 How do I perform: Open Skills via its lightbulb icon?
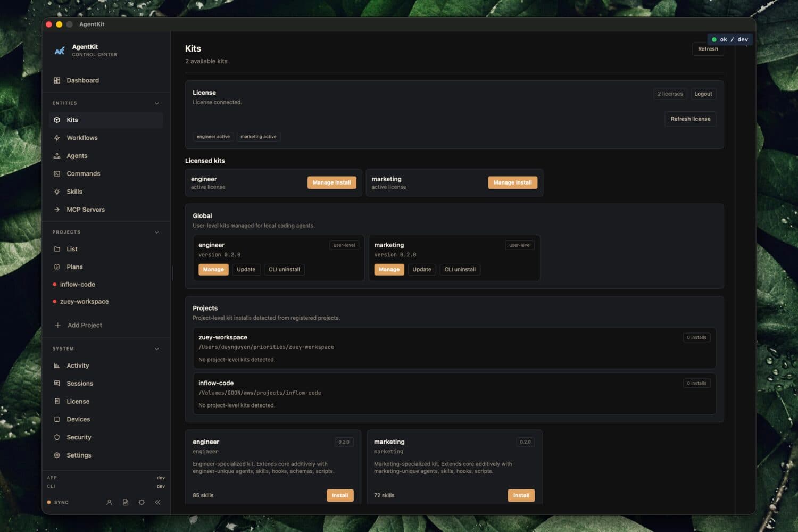(57, 192)
